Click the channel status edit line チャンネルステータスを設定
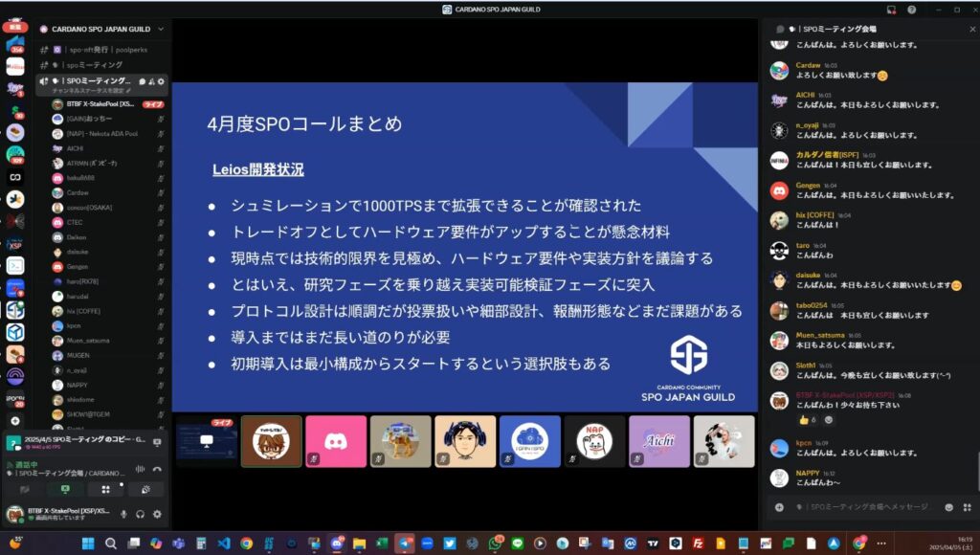Image resolution: width=980 pixels, height=555 pixels. (x=91, y=91)
